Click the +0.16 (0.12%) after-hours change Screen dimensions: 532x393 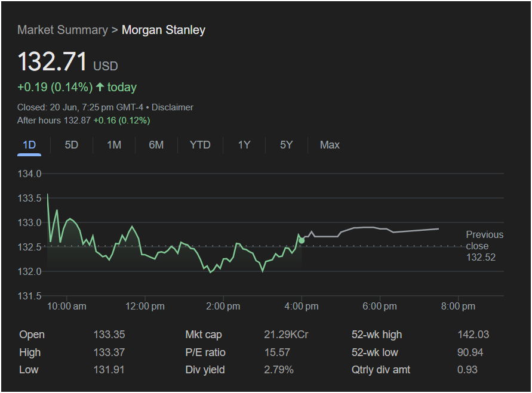[x=122, y=120]
